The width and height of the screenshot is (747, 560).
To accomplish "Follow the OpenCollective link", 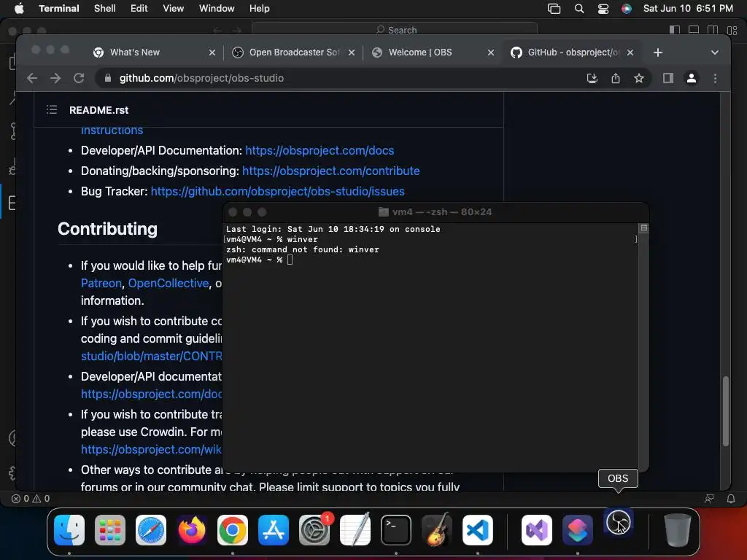I will (x=169, y=284).
